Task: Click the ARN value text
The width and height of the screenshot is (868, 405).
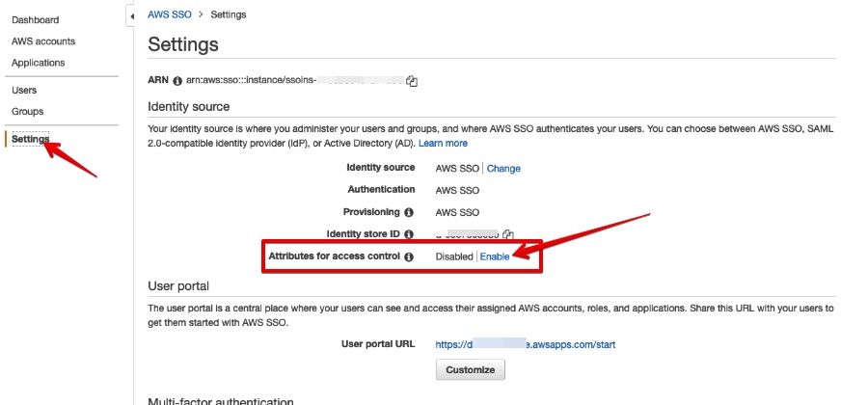Action: pyautogui.click(x=294, y=81)
